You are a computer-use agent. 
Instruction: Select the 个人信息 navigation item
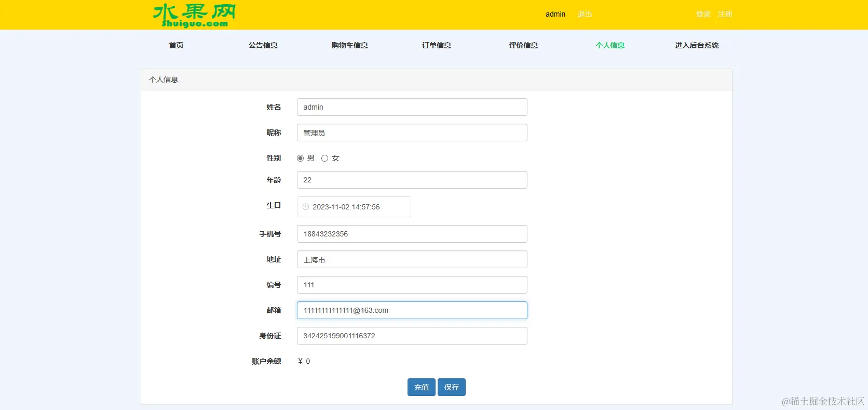tap(610, 45)
